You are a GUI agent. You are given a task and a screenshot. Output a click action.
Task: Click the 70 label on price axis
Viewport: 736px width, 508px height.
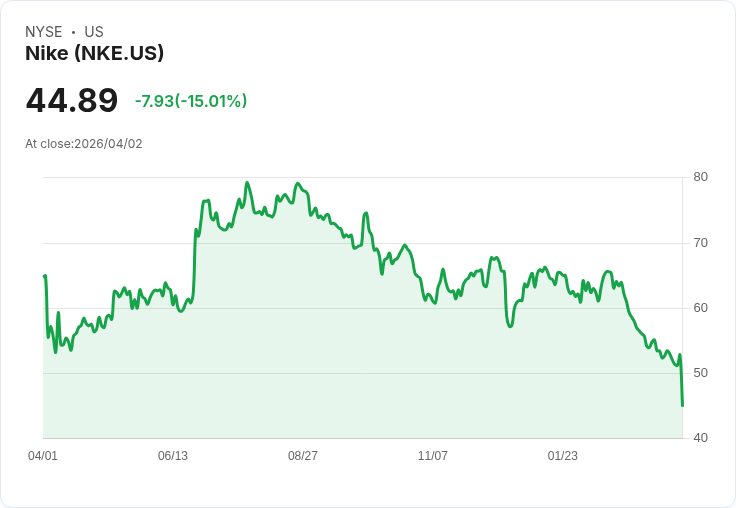700,242
